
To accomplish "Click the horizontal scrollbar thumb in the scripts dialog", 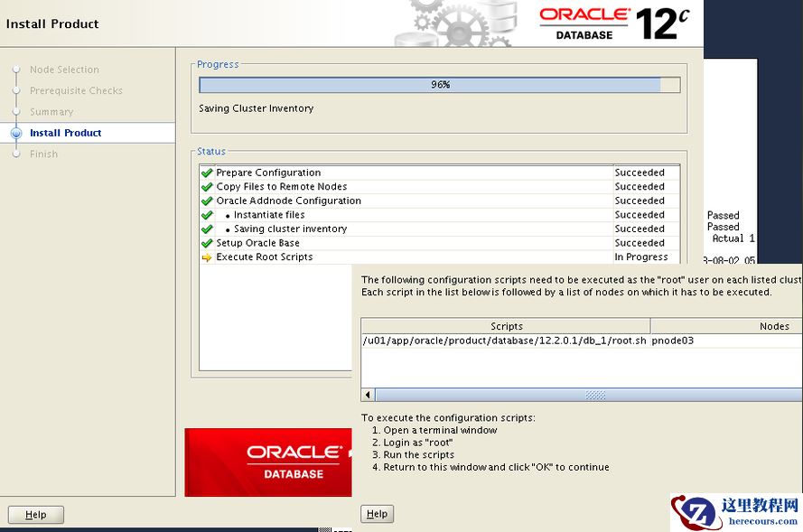I will tap(589, 395).
